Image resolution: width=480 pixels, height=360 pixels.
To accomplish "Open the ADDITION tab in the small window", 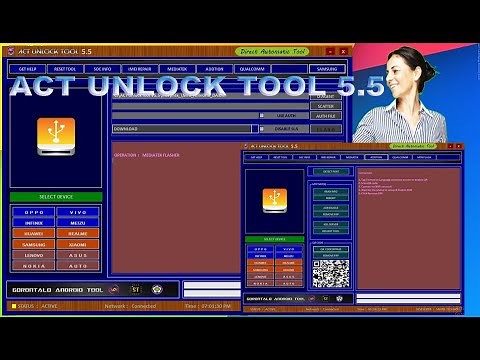I will [x=376, y=157].
